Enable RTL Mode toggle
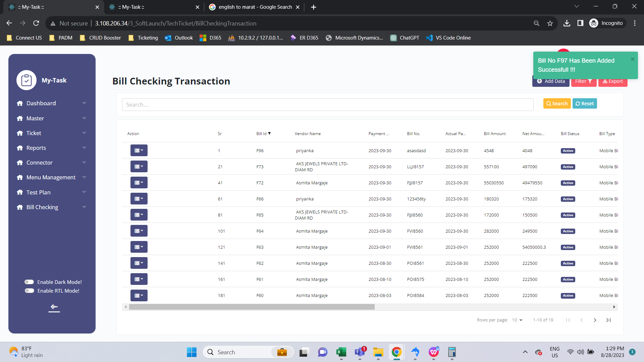644x362 pixels. [29, 291]
